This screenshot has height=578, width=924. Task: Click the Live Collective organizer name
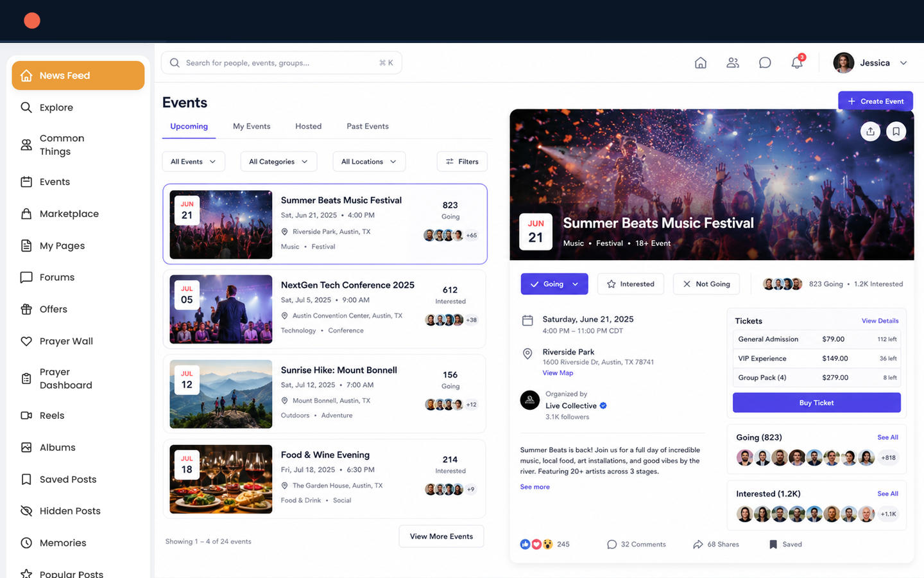point(570,406)
